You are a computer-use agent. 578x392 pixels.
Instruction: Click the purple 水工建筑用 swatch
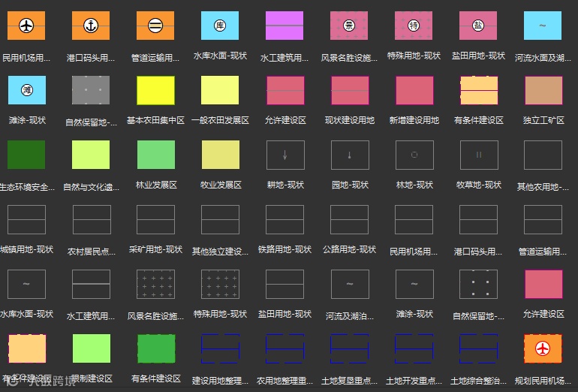pyautogui.click(x=284, y=26)
